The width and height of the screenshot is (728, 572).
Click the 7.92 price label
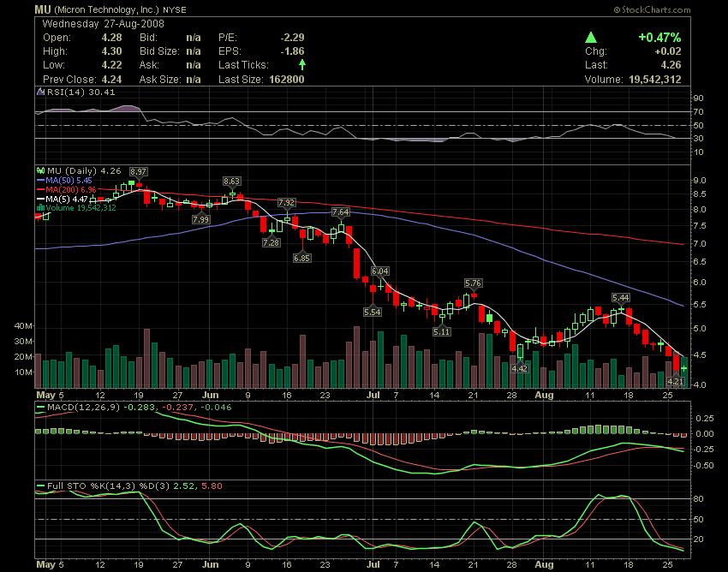(286, 202)
